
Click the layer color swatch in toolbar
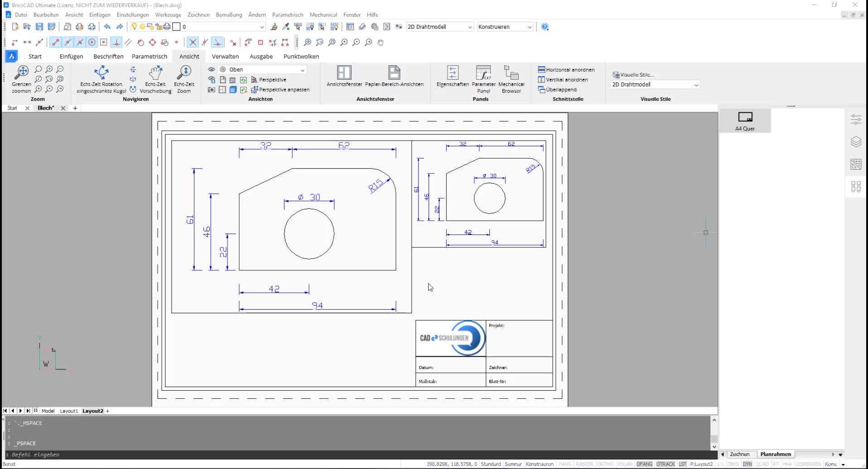[x=177, y=27]
